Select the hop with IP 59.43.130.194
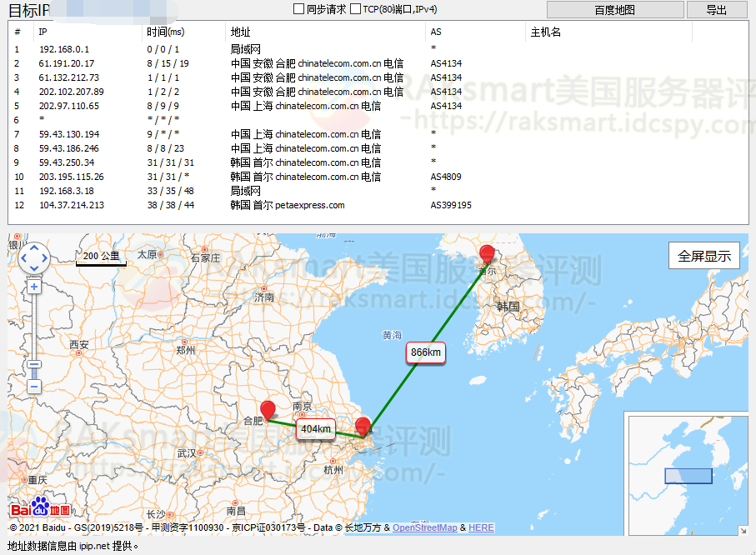Viewport: 756px width, 555px height. (x=378, y=134)
